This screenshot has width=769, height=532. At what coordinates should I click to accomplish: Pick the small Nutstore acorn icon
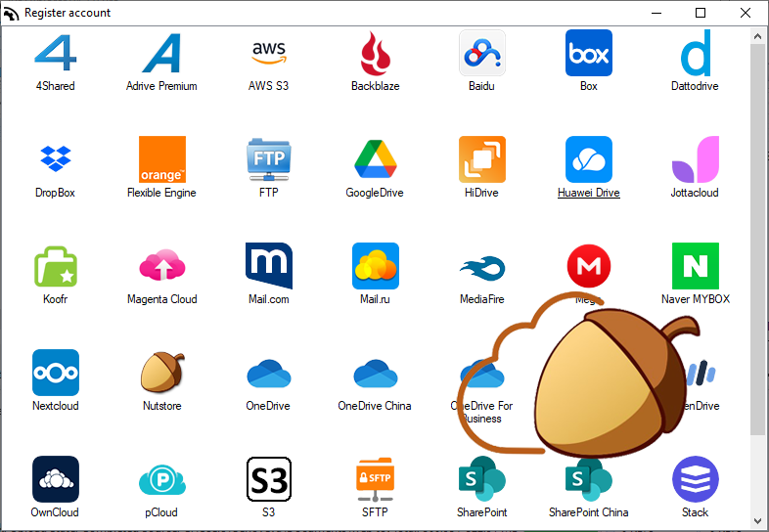click(162, 373)
